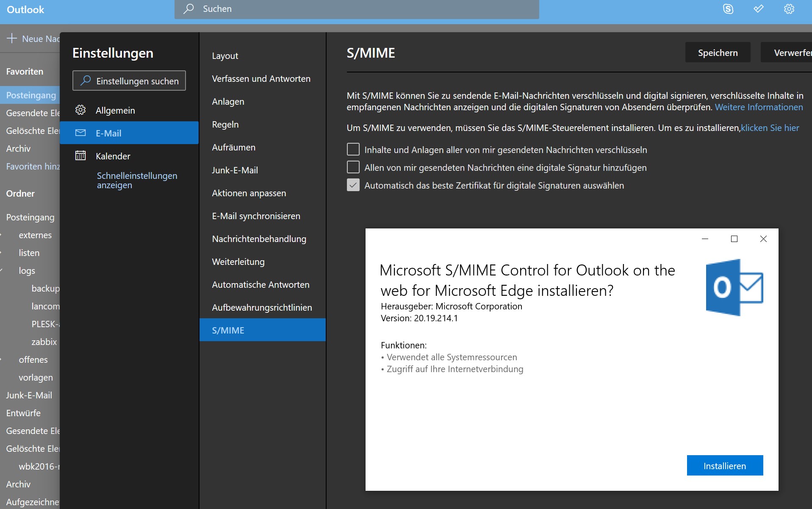Open the To Do checkmark icon
This screenshot has height=509, width=812.
point(758,9)
